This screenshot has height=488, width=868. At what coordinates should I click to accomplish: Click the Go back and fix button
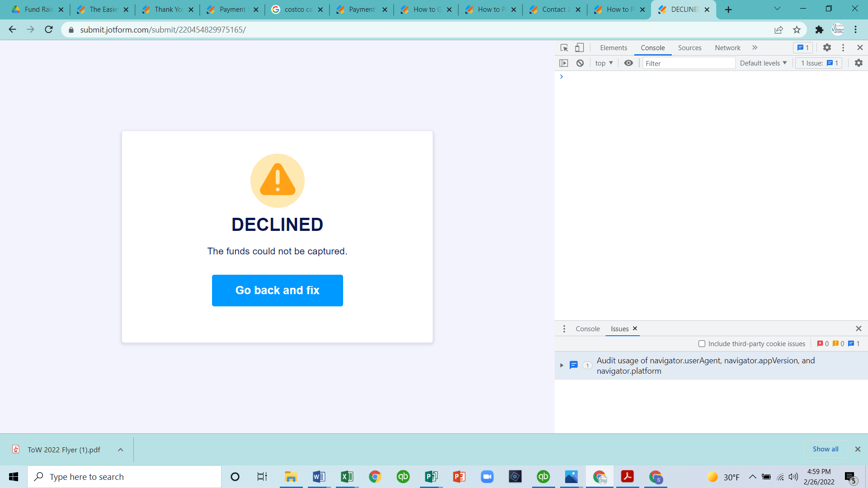[277, 291]
